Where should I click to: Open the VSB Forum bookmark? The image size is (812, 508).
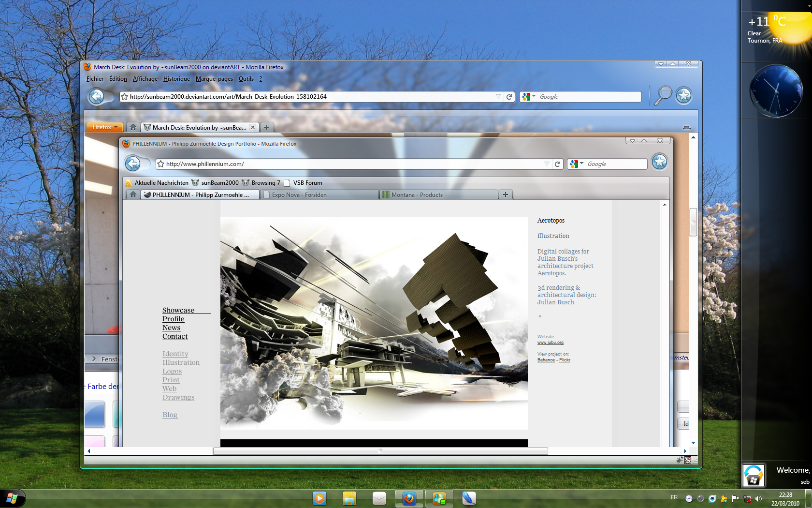(x=303, y=183)
